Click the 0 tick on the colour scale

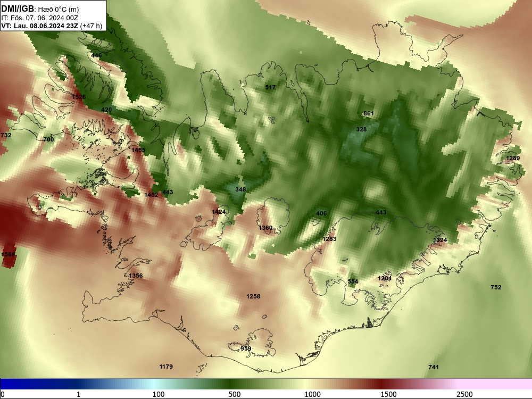tap(3, 394)
